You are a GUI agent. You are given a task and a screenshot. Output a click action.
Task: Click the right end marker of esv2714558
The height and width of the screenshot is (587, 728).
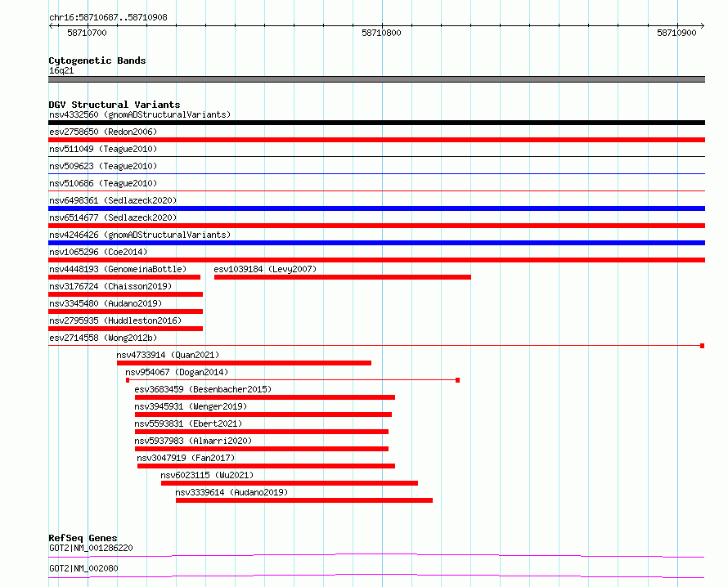[703, 346]
